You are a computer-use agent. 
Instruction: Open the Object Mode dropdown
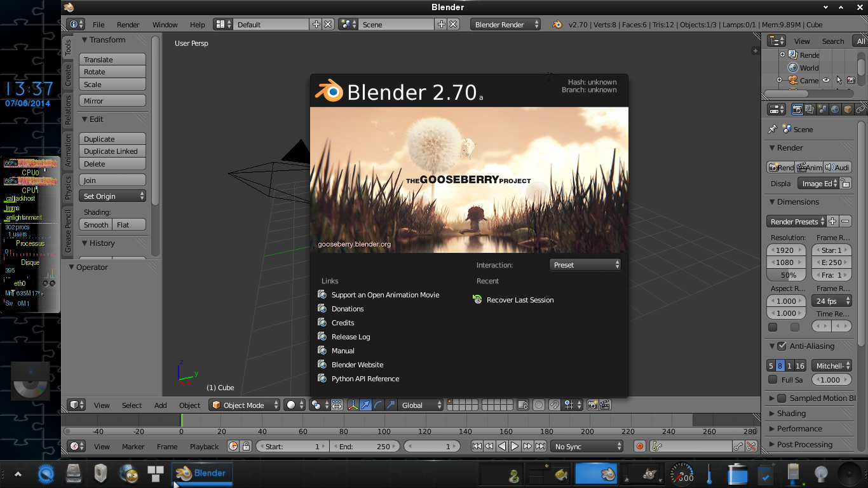245,405
